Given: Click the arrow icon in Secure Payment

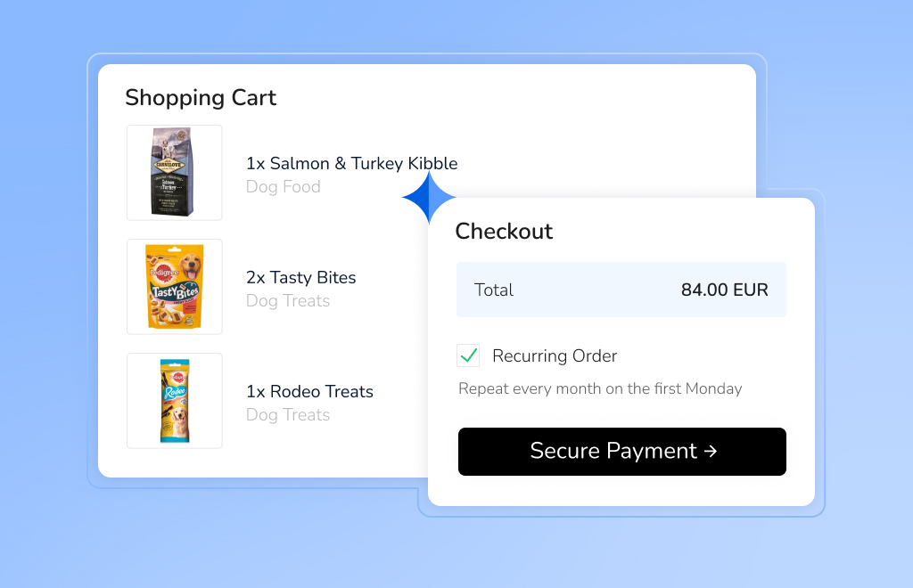Looking at the screenshot, I should point(711,452).
